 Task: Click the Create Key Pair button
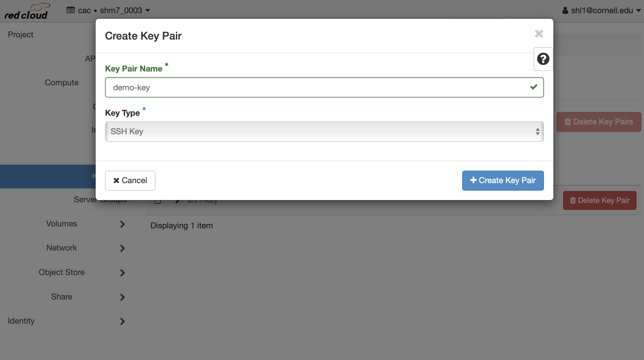[503, 180]
